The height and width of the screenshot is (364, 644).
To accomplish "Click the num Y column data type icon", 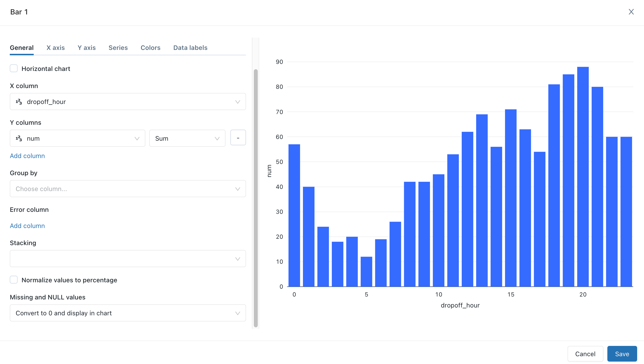I will click(x=19, y=138).
